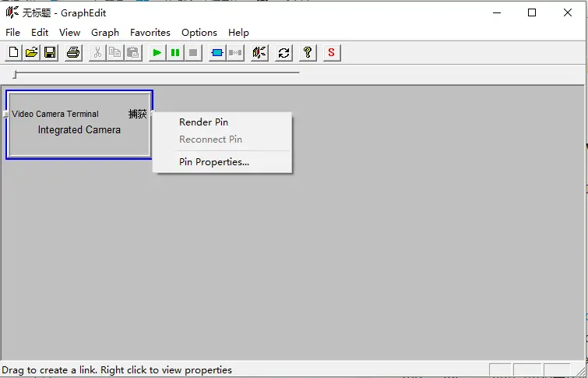Maximize the GraphEdit window
Image resolution: width=588 pixels, height=378 pixels.
click(x=532, y=12)
